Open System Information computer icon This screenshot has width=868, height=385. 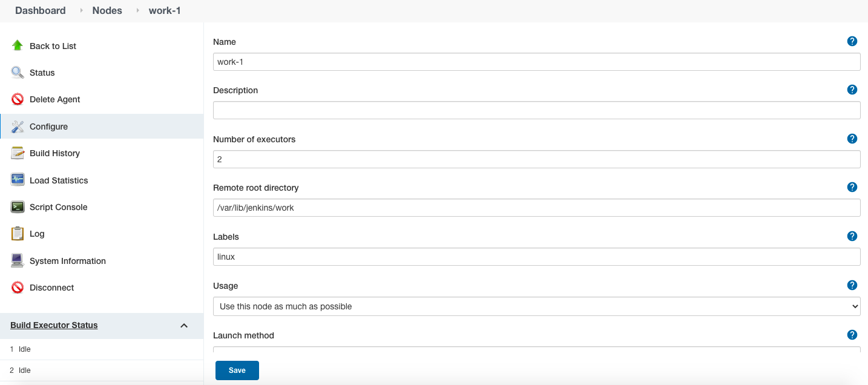[18, 261]
